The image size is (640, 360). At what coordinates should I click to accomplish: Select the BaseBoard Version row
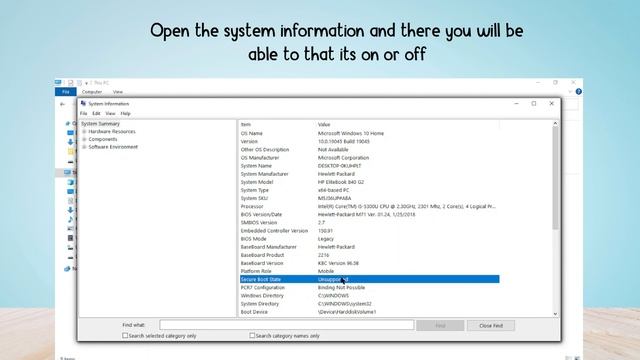tap(369, 263)
